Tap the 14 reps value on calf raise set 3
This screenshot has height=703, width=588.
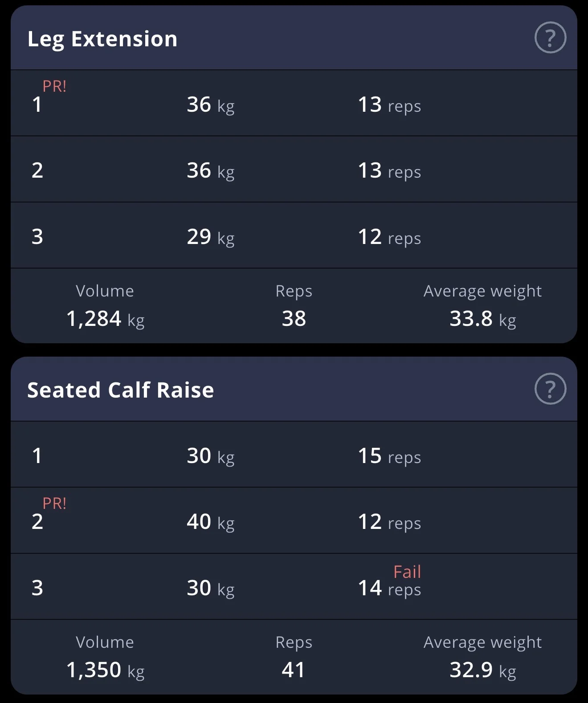click(389, 588)
